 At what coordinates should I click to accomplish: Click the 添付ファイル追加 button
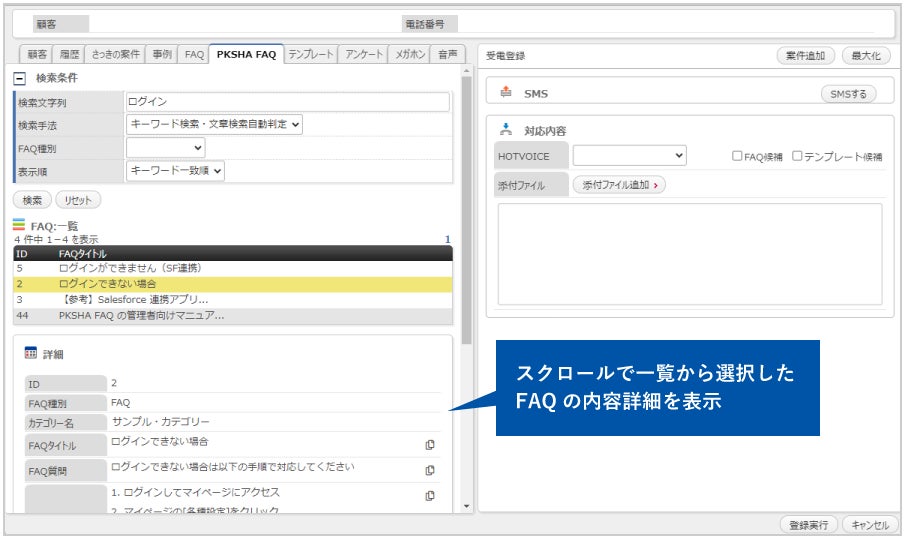[618, 185]
